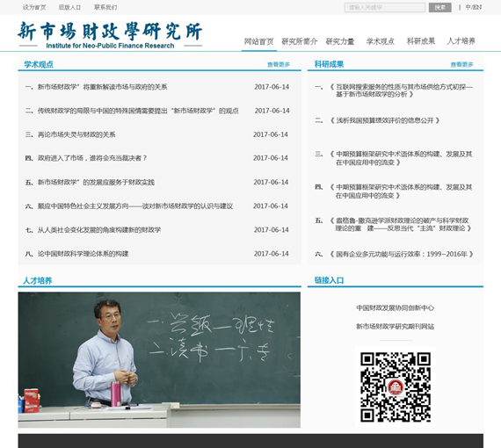Click date 2017-06-14 beside article 一
501x448 pixels.
(x=272, y=87)
